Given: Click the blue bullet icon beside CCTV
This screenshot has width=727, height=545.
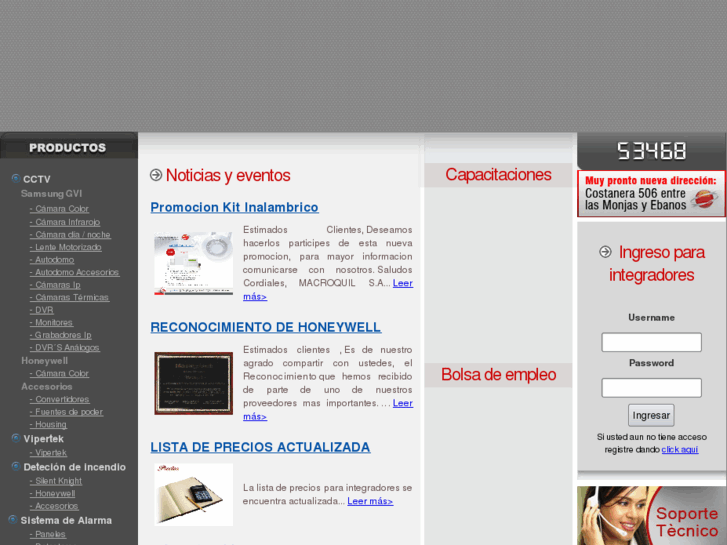Looking at the screenshot, I should pos(16,178).
